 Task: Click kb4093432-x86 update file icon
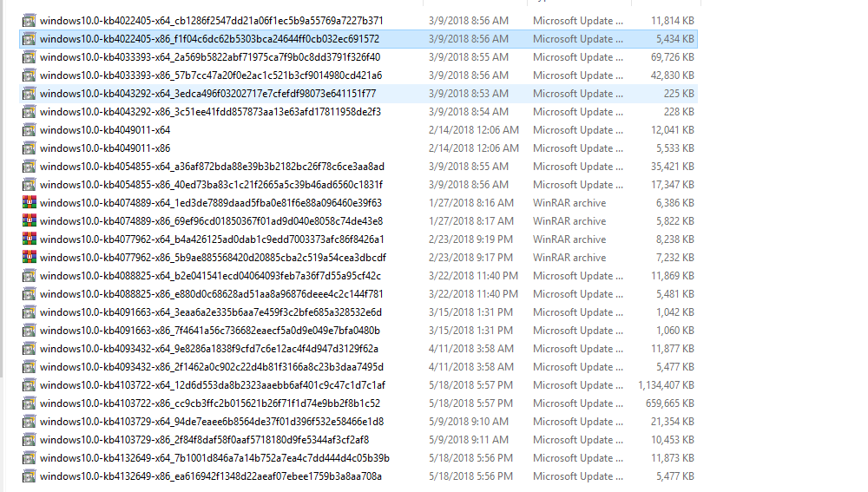(30, 367)
